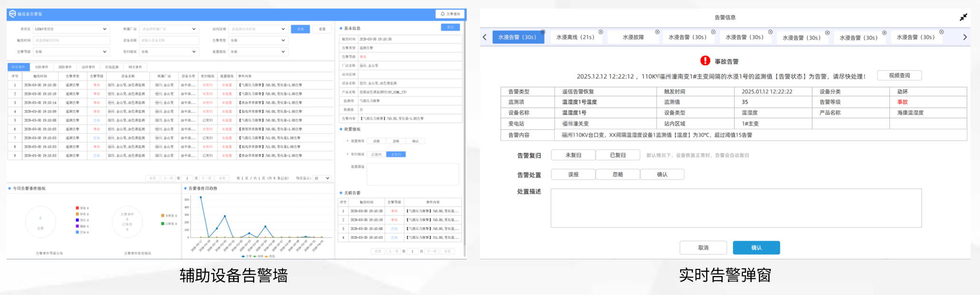Click the 处置描述 text area in popup
This screenshot has height=295, width=980.
coord(736,208)
